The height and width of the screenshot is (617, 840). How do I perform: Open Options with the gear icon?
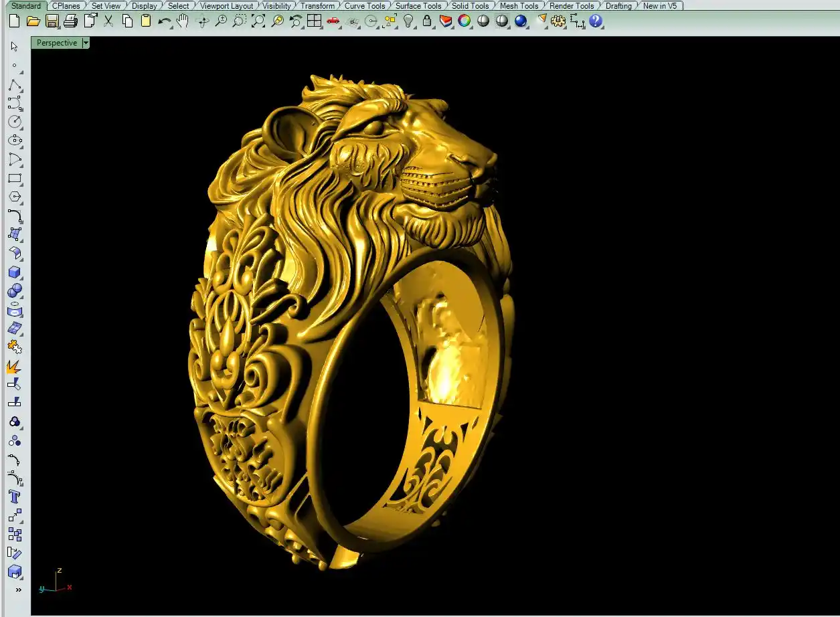558,21
